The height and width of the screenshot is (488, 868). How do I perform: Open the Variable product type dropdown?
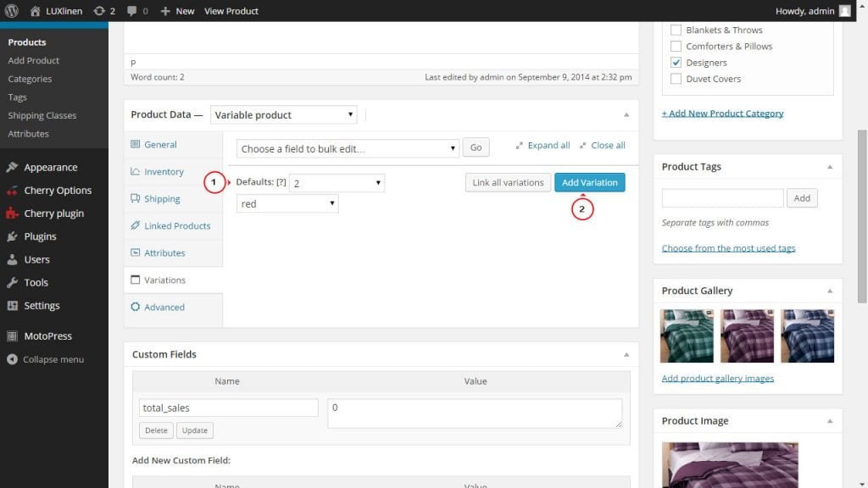(x=284, y=115)
